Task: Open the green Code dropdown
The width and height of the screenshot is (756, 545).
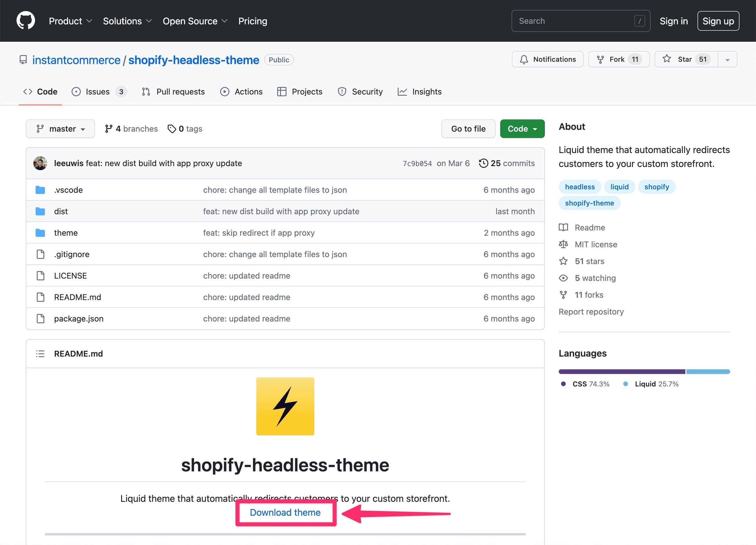Action: click(x=522, y=129)
